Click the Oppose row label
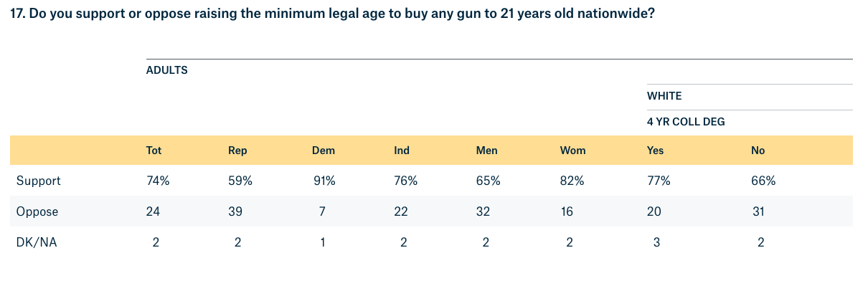The width and height of the screenshot is (868, 291). (37, 212)
